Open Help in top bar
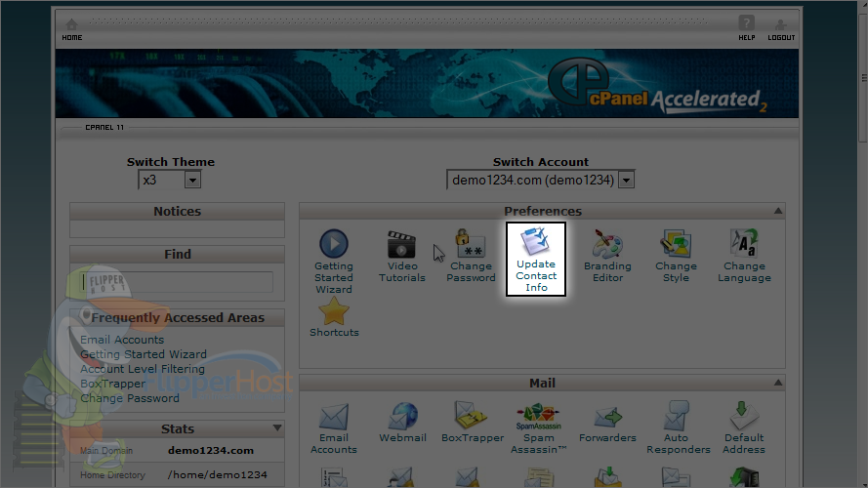Screen dimensions: 868x488 pyautogui.click(x=746, y=28)
